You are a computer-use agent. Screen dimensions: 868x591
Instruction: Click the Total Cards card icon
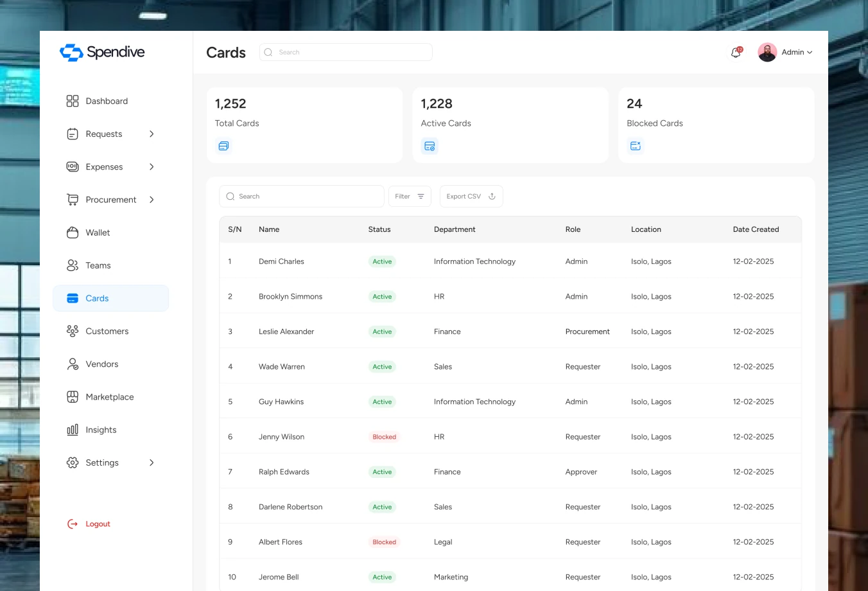223,146
